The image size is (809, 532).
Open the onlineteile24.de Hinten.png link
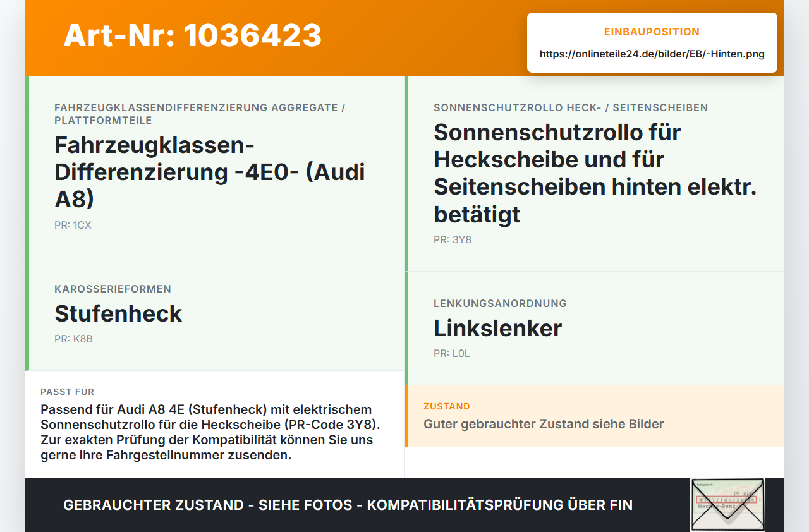tap(652, 54)
